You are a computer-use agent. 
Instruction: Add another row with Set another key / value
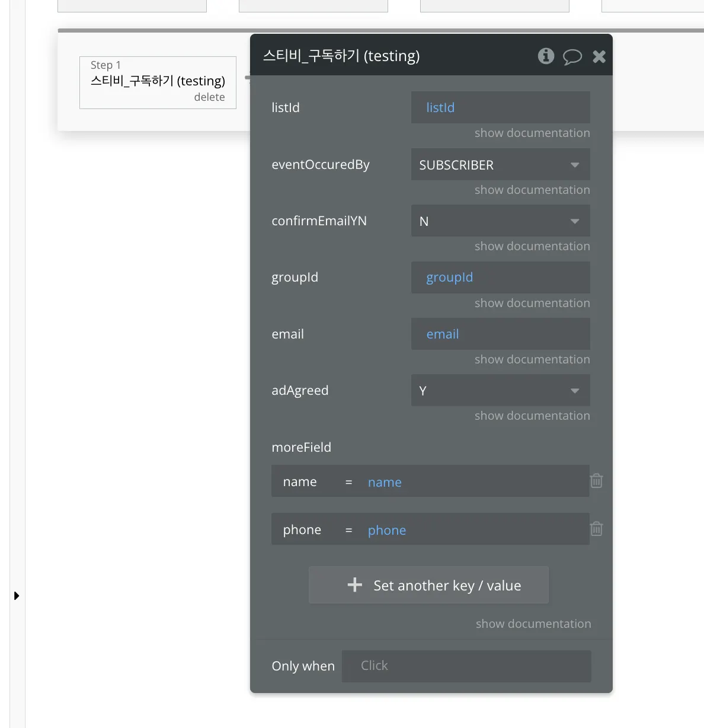point(428,585)
